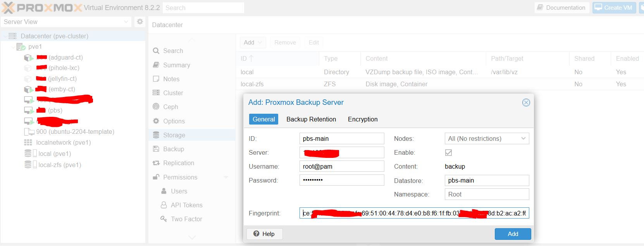
Task: Select the adguard-ct container icon
Action: click(29, 58)
